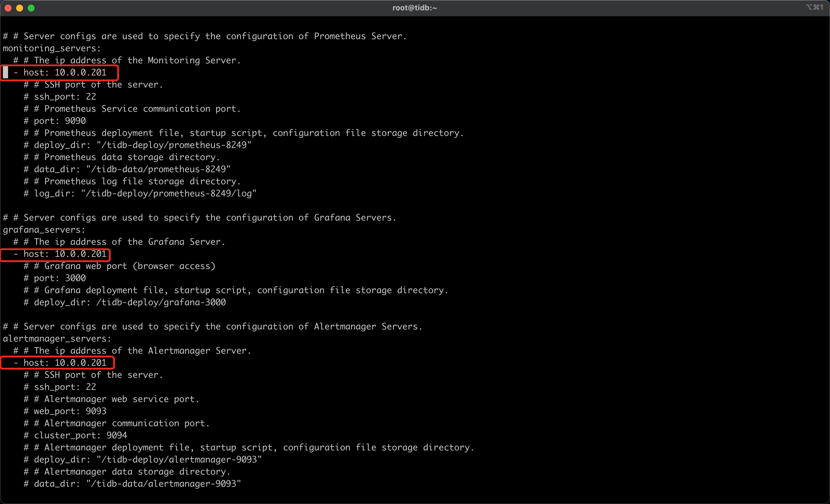
Task: Click the comment about Prometheus Server configs
Action: pyautogui.click(x=205, y=36)
